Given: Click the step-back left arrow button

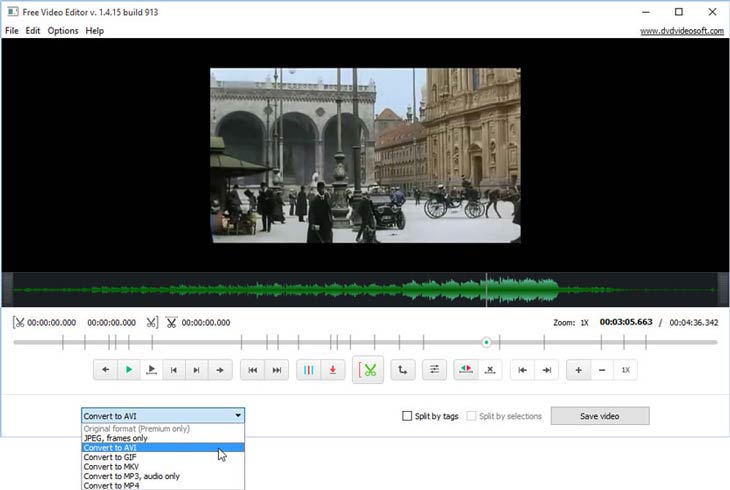Looking at the screenshot, I should 105,370.
